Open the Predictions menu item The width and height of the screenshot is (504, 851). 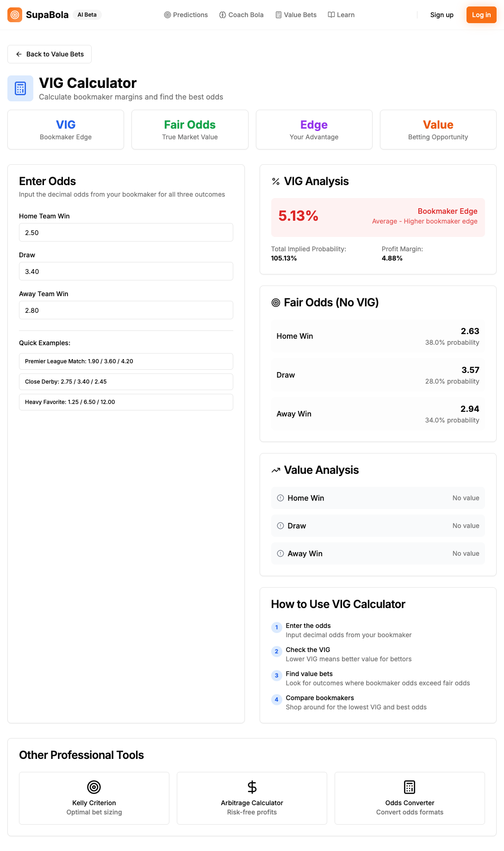(186, 15)
